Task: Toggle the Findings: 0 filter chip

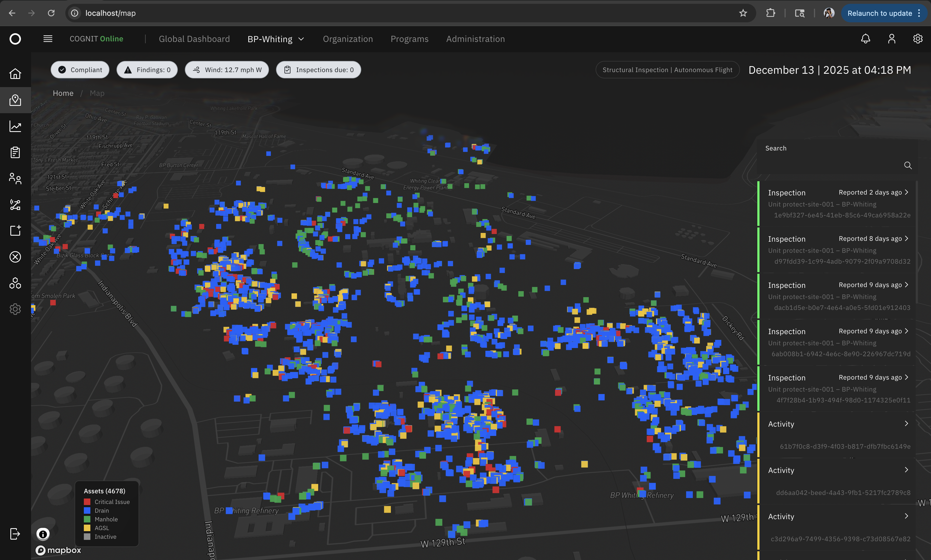Action: click(147, 69)
